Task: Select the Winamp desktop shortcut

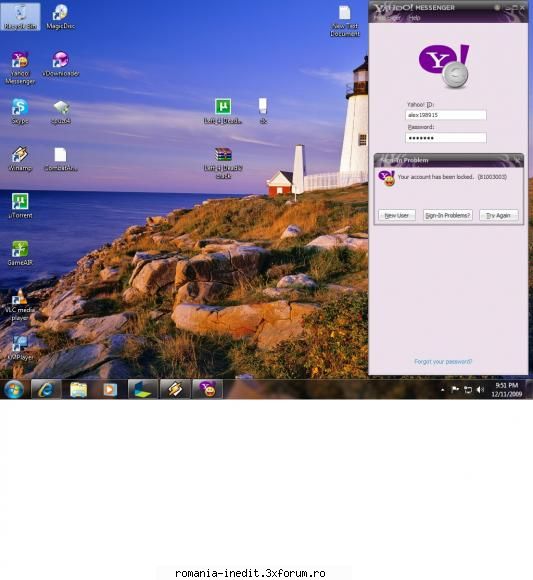Action: click(20, 159)
